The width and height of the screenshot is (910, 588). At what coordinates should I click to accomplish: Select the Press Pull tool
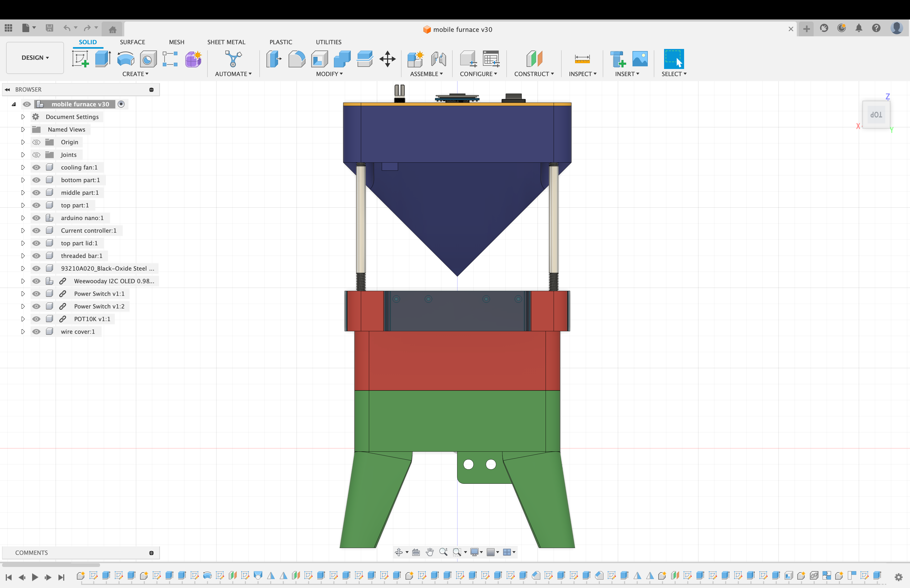274,59
